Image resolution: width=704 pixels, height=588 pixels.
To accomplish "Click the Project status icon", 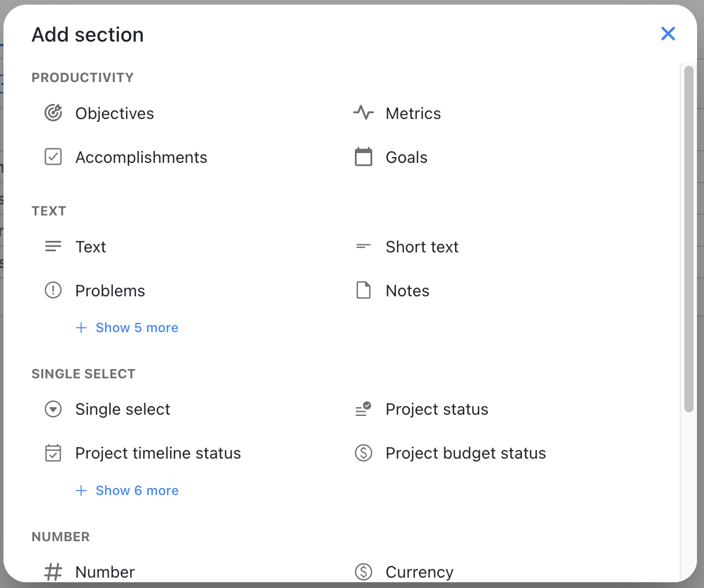I will coord(364,410).
